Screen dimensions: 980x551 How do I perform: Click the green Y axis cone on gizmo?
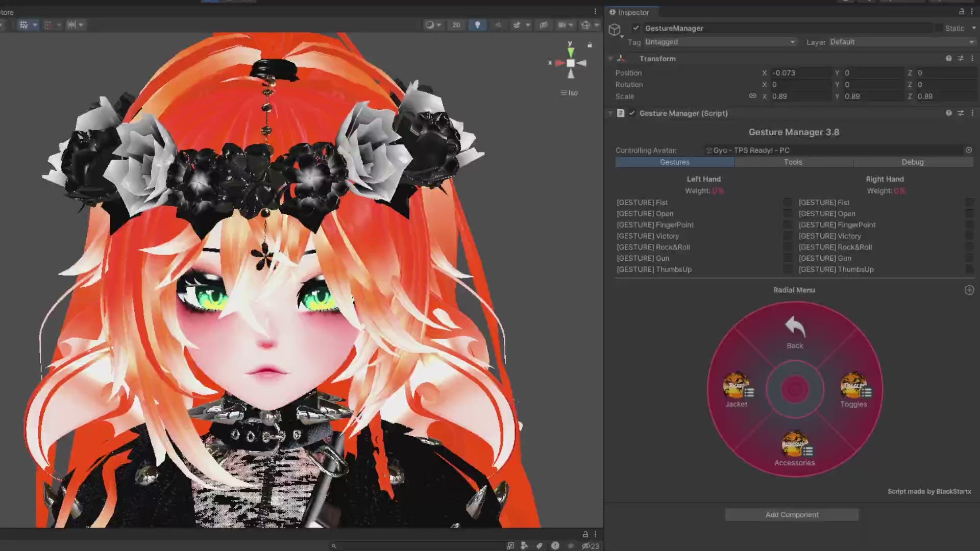571,52
